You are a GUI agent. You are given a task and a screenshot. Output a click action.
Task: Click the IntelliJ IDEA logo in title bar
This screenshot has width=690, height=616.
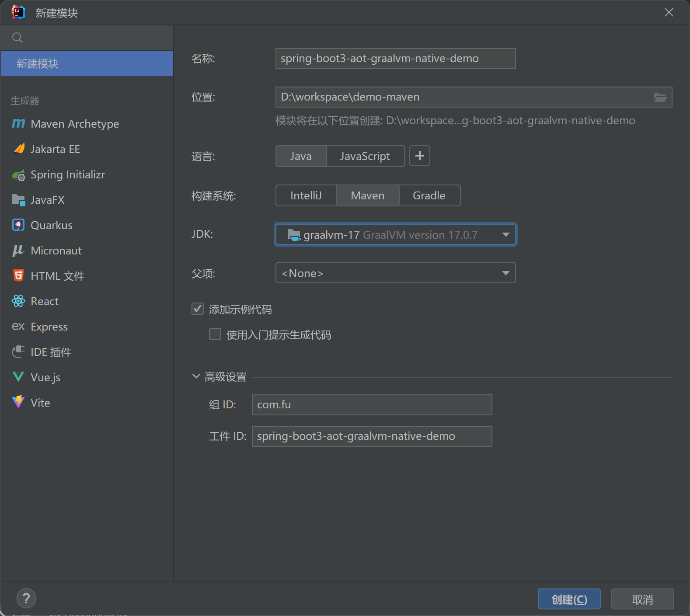click(x=18, y=12)
